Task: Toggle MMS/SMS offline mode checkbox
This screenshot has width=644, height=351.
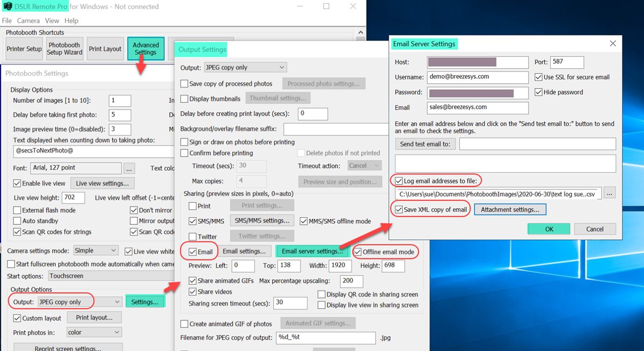Action: 304,221
